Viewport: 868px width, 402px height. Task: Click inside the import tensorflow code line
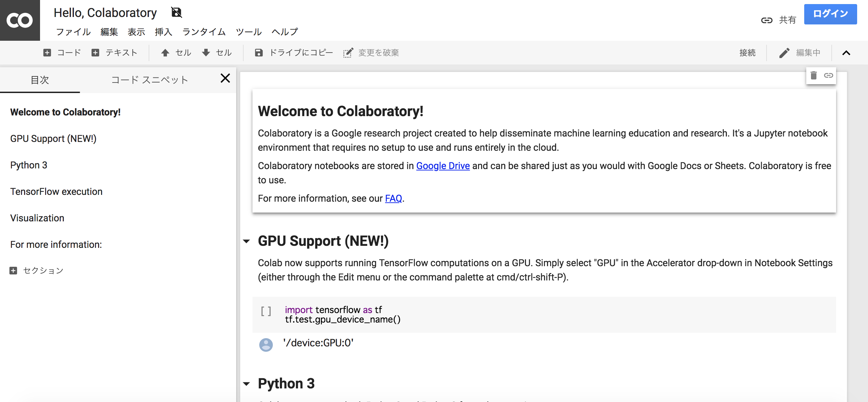coord(333,310)
